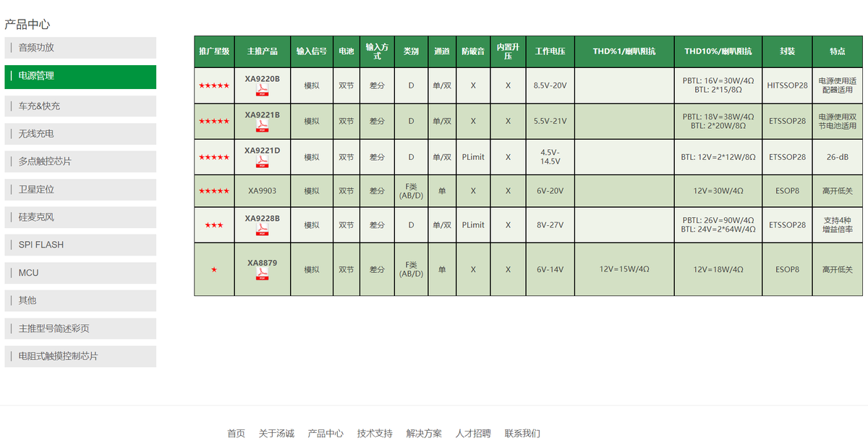The width and height of the screenshot is (868, 446).
Task: Select the SPI FLASH sidebar category
Action: coord(80,245)
